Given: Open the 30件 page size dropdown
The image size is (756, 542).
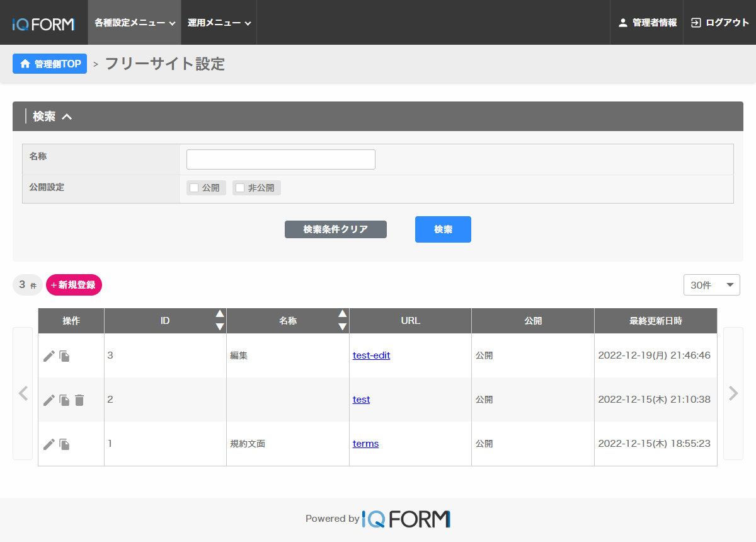Looking at the screenshot, I should pos(711,285).
